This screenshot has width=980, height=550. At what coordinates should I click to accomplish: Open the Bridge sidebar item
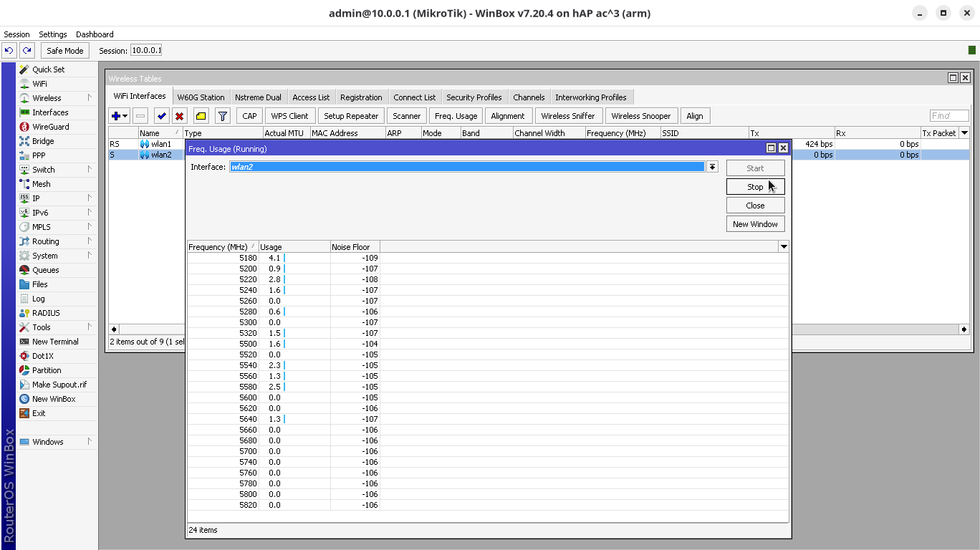pyautogui.click(x=43, y=141)
